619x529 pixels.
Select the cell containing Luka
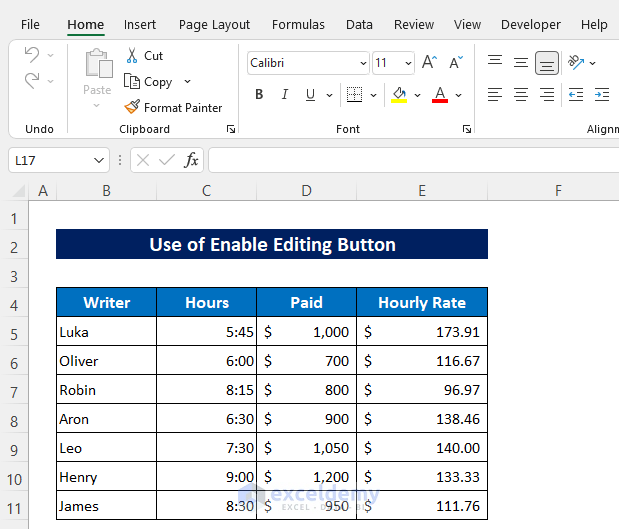point(107,332)
